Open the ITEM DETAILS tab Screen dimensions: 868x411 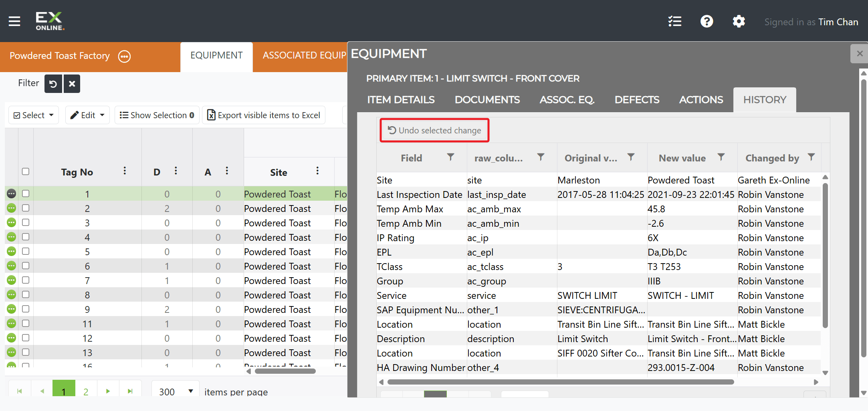coord(401,100)
